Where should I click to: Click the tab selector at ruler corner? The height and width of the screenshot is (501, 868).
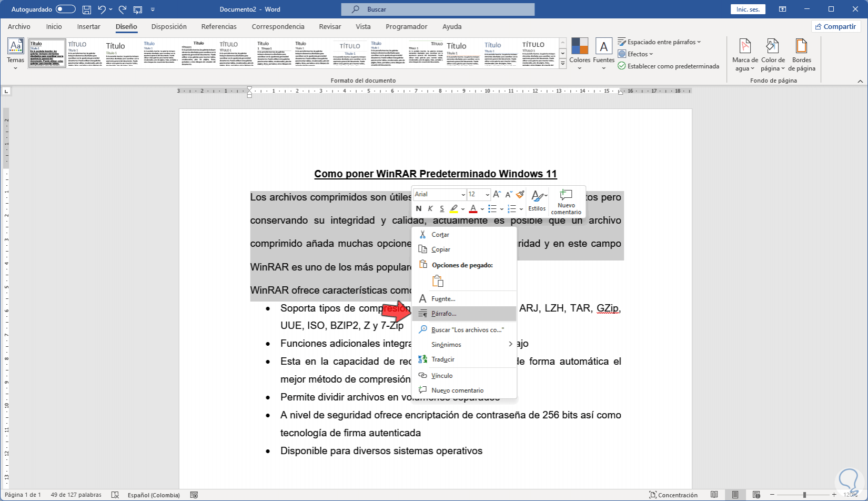point(6,91)
